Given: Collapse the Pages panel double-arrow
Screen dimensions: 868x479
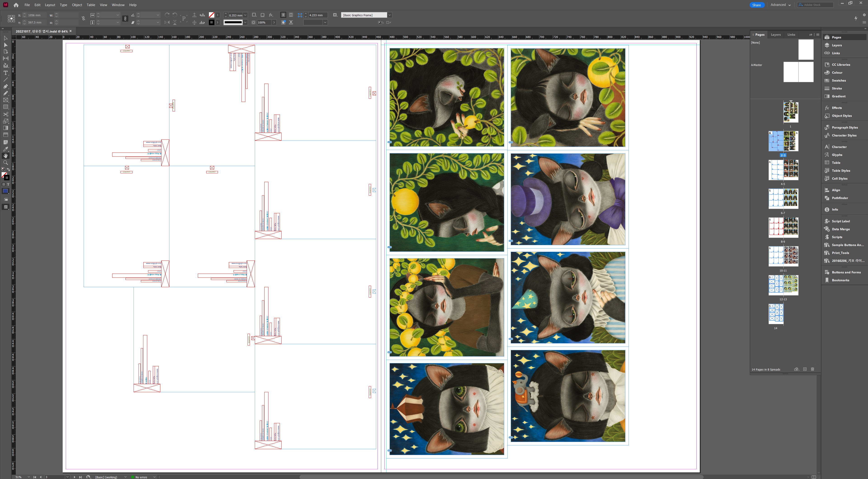Looking at the screenshot, I should click(x=811, y=34).
